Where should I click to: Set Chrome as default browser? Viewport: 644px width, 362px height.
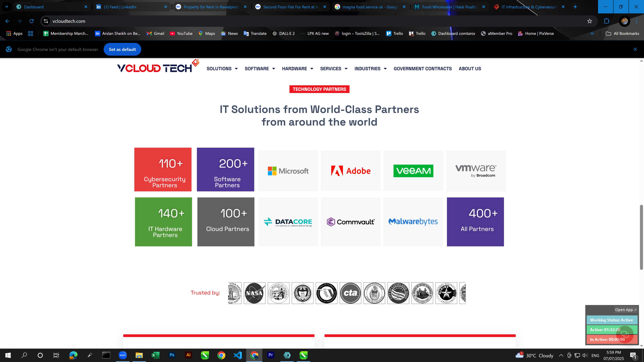122,49
